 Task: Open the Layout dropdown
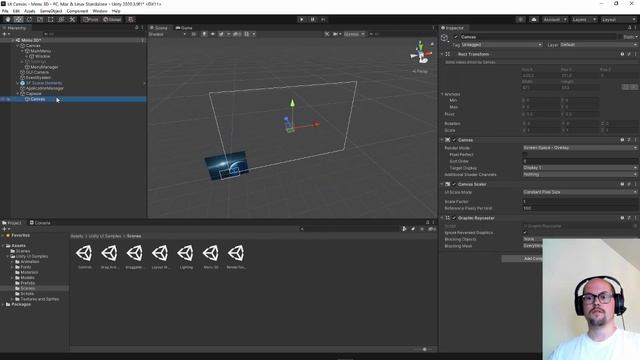point(618,19)
